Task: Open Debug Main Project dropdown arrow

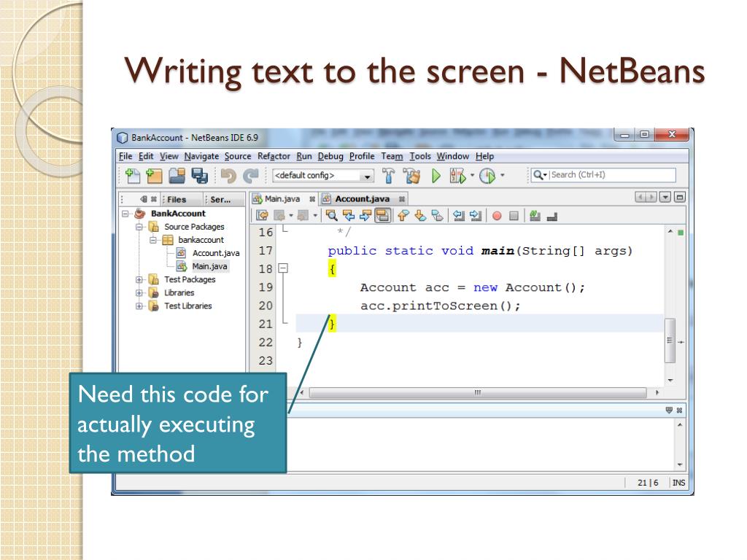Action: click(472, 175)
